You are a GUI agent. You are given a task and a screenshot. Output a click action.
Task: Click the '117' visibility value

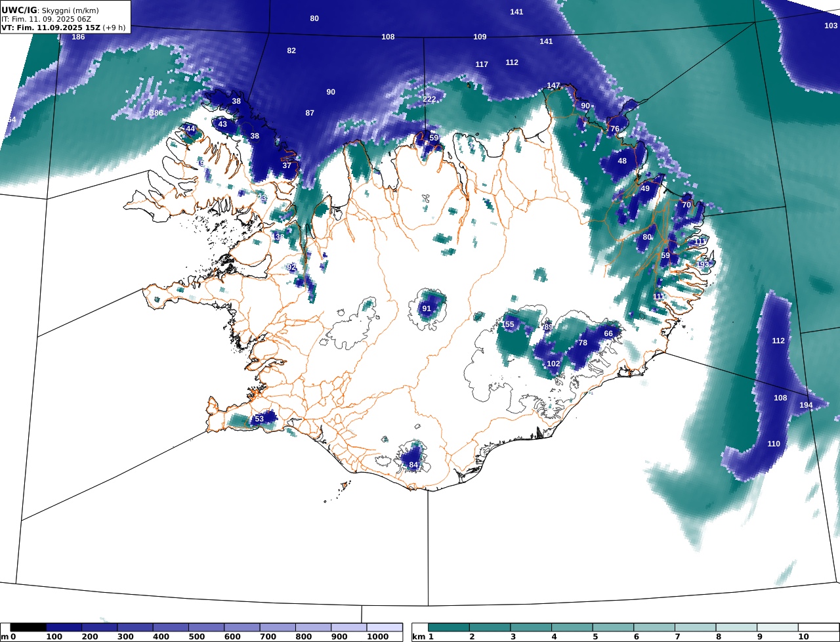(x=482, y=64)
